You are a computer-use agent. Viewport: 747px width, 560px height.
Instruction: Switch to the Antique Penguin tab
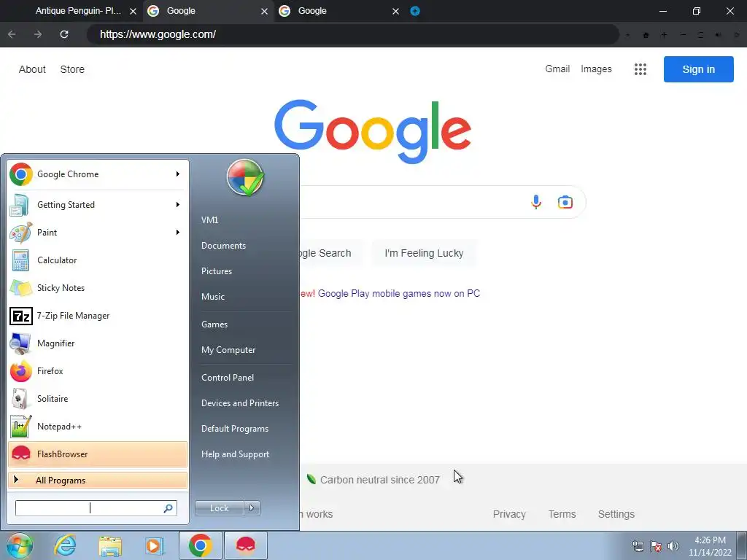(x=71, y=11)
